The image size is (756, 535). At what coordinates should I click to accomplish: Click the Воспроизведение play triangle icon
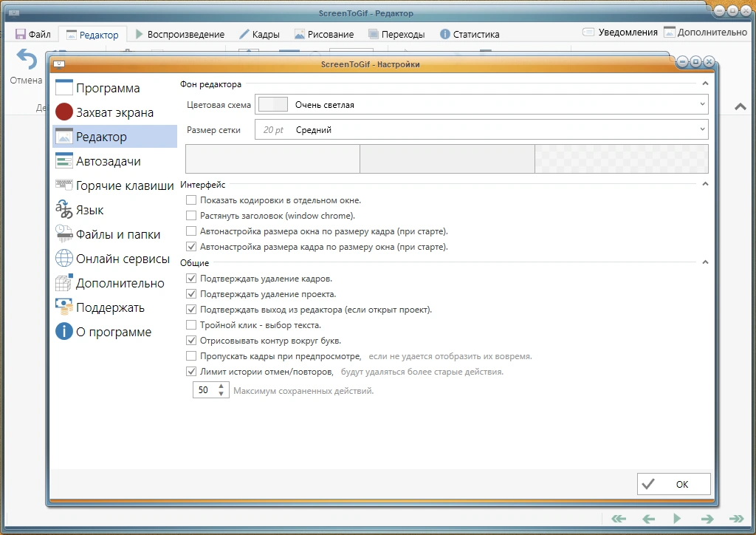[140, 34]
